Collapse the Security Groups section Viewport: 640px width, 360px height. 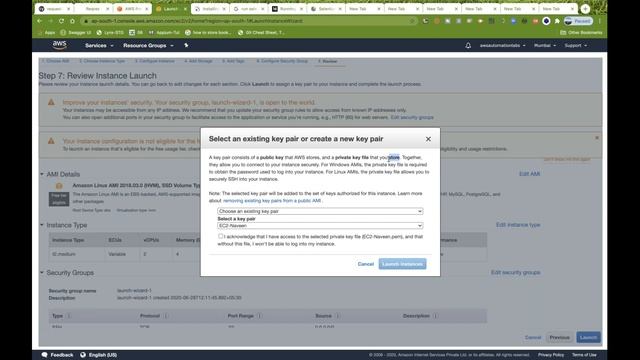pos(42,272)
